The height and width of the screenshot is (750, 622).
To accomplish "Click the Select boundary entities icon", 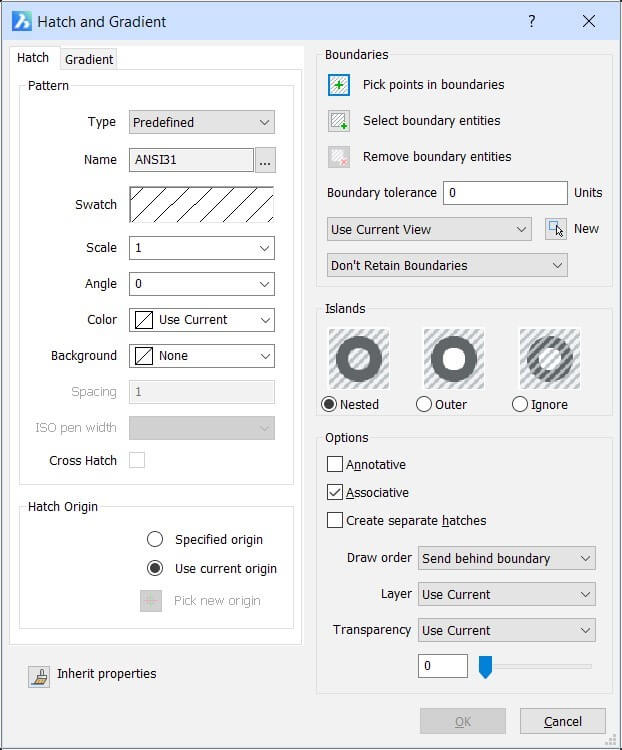I will (x=339, y=121).
